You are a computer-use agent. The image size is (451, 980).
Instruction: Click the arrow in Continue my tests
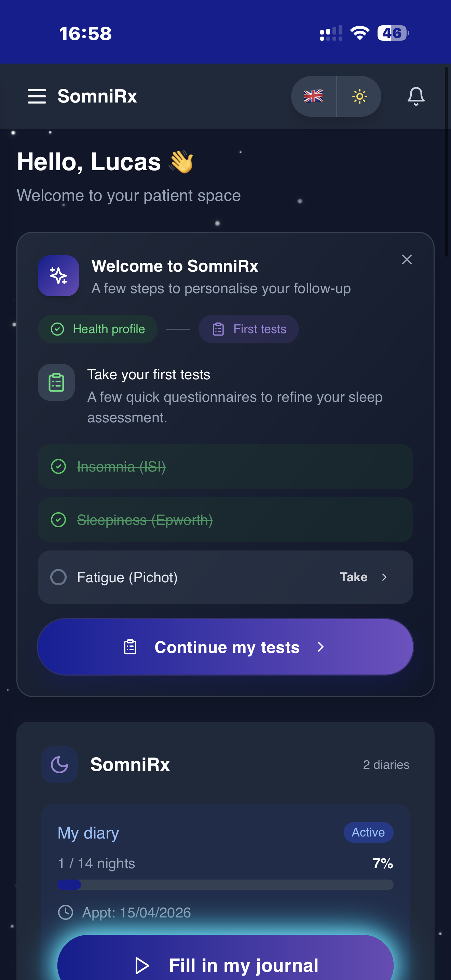point(320,647)
